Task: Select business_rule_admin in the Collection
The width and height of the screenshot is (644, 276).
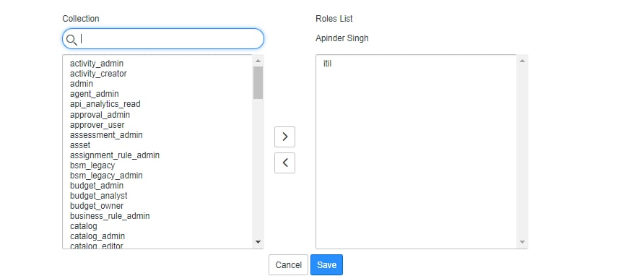Action: click(110, 216)
